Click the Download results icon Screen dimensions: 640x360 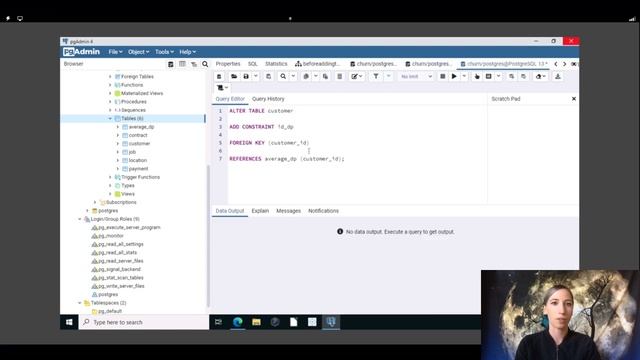558,76
